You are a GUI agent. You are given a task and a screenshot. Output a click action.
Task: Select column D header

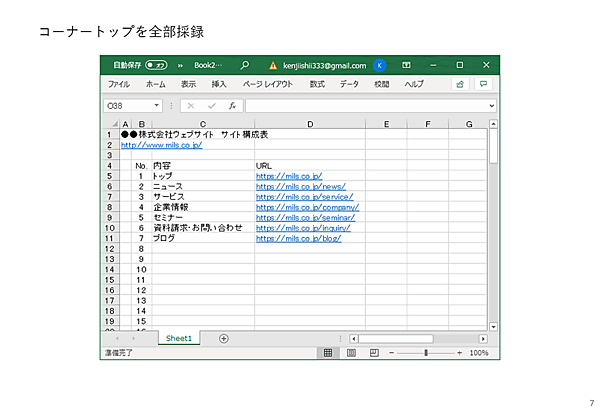click(310, 124)
